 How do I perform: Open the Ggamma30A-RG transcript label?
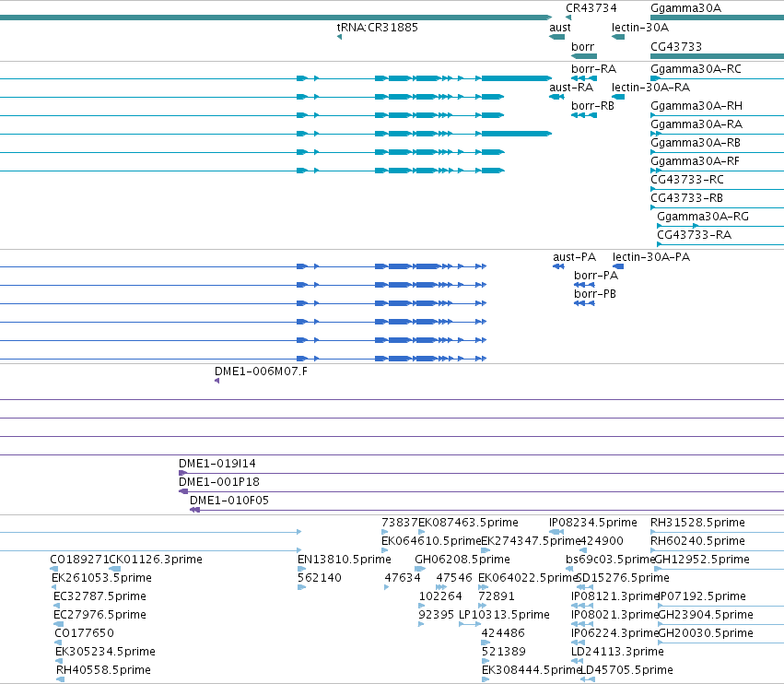[703, 216]
